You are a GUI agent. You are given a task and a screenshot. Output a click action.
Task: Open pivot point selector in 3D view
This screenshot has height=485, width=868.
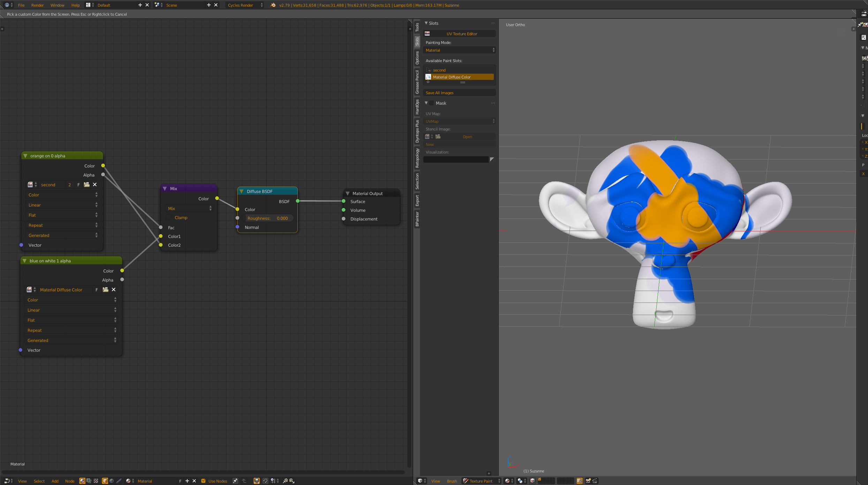tap(522, 481)
